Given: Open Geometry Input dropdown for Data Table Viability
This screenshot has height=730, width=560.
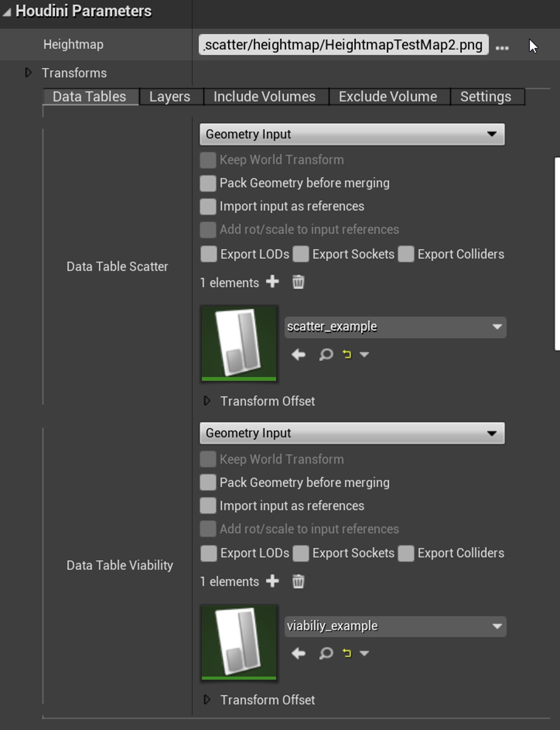Looking at the screenshot, I should [x=352, y=433].
